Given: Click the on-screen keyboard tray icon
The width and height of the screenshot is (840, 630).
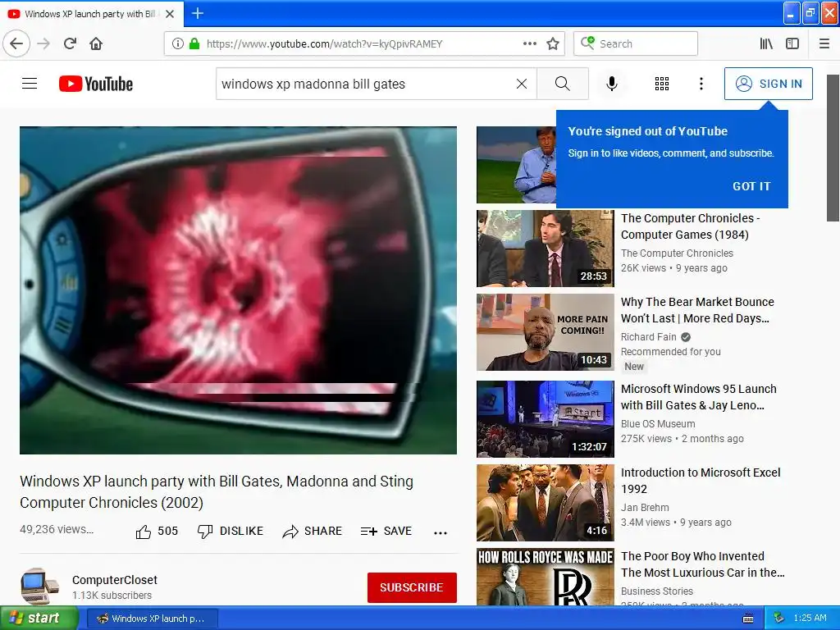Looking at the screenshot, I should click(748, 619).
